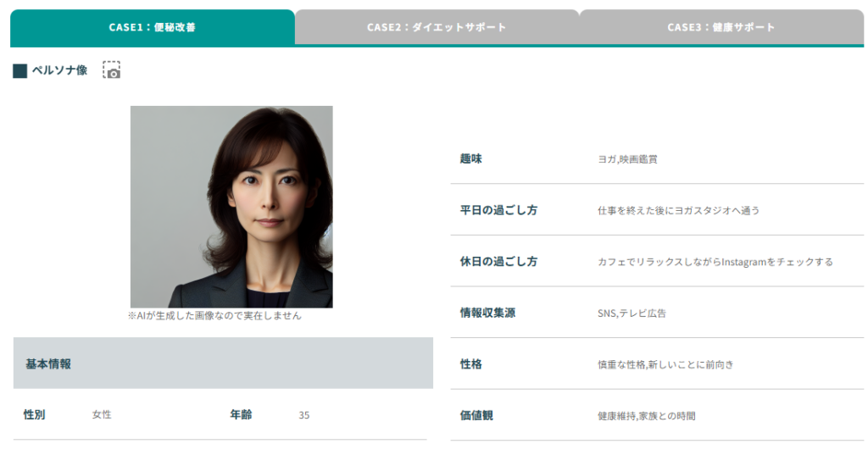Click the 情報収集源 row label
The width and height of the screenshot is (868, 455).
[487, 313]
